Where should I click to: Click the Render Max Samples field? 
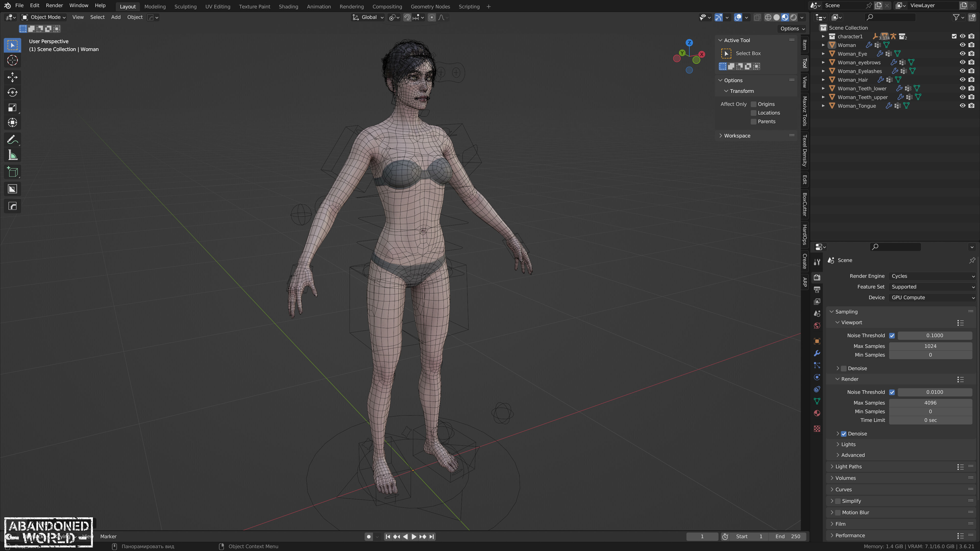(x=930, y=403)
